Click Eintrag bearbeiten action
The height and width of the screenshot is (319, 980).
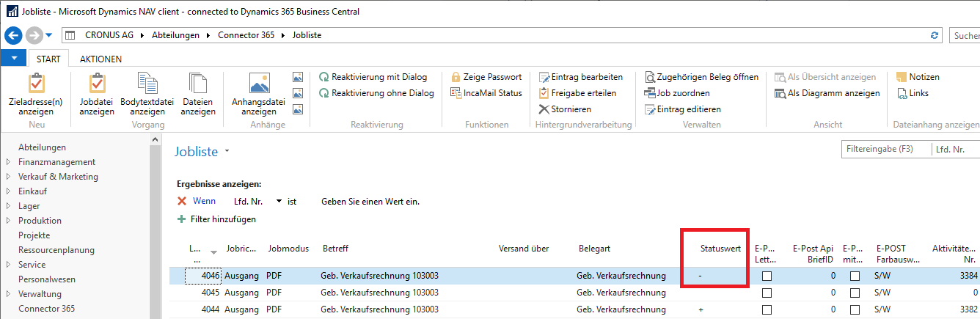pyautogui.click(x=580, y=77)
